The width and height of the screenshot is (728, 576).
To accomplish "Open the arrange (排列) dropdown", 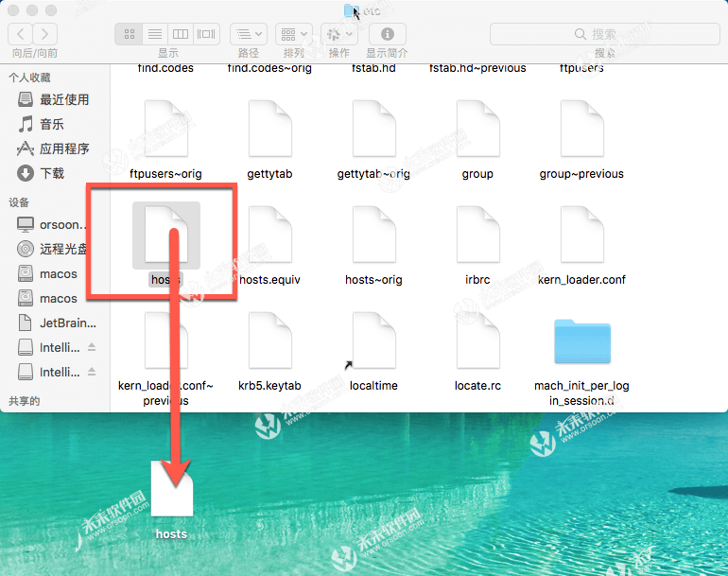I will coord(294,34).
